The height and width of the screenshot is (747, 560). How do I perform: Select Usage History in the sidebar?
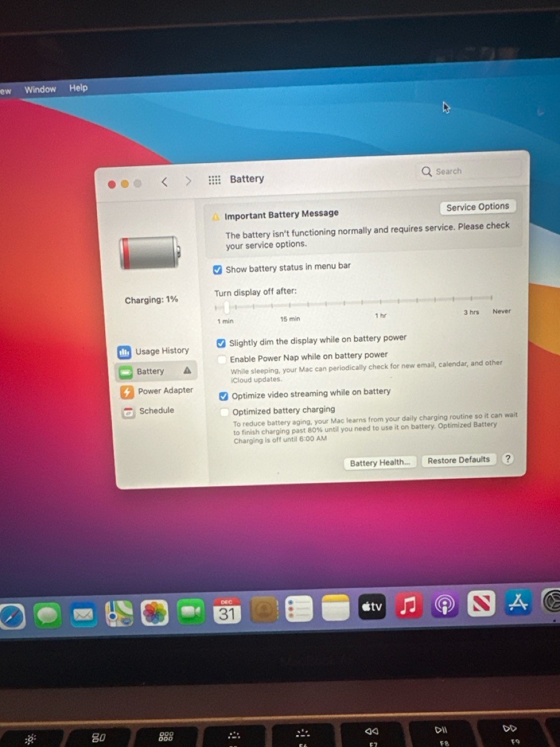click(x=154, y=352)
